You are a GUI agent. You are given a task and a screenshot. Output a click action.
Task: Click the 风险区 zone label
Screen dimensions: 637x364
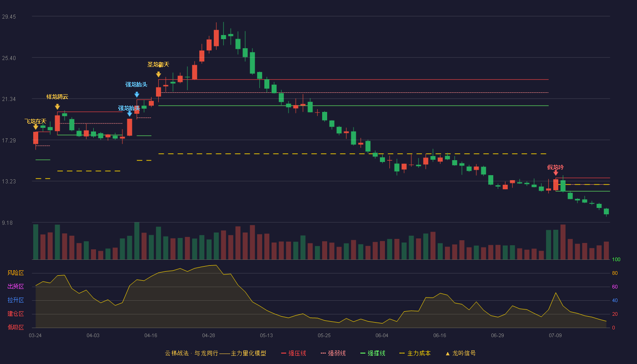[15, 273]
